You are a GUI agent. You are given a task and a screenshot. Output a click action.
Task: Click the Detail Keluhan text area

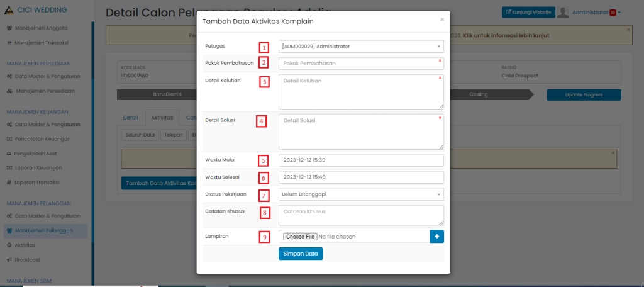pyautogui.click(x=361, y=92)
